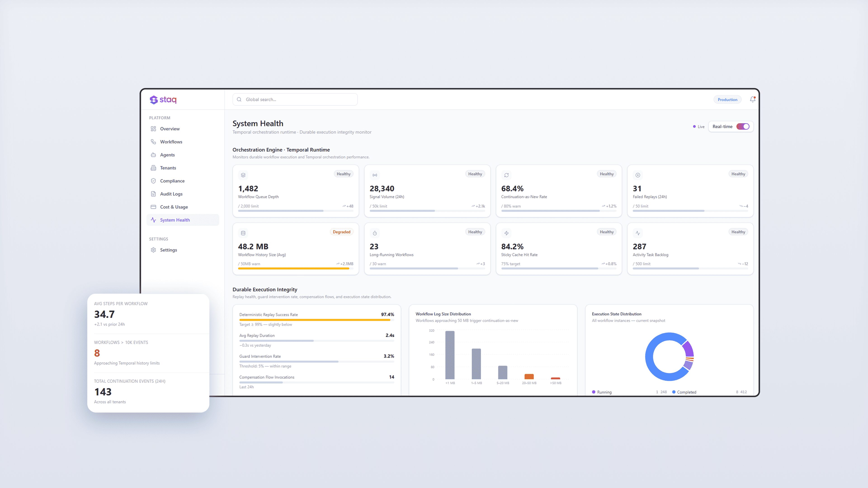Viewport: 868px width, 488px height.
Task: Click the Workflow History Size database icon
Action: (243, 233)
